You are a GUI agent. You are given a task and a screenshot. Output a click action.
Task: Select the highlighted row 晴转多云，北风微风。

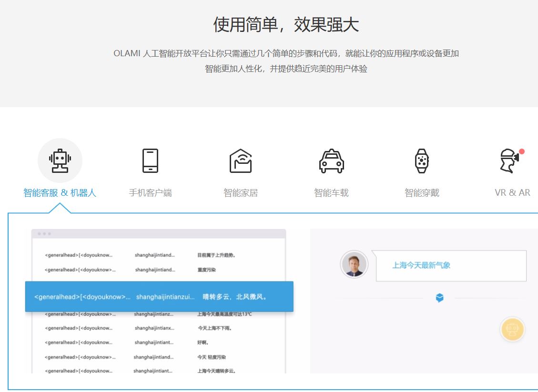click(159, 297)
